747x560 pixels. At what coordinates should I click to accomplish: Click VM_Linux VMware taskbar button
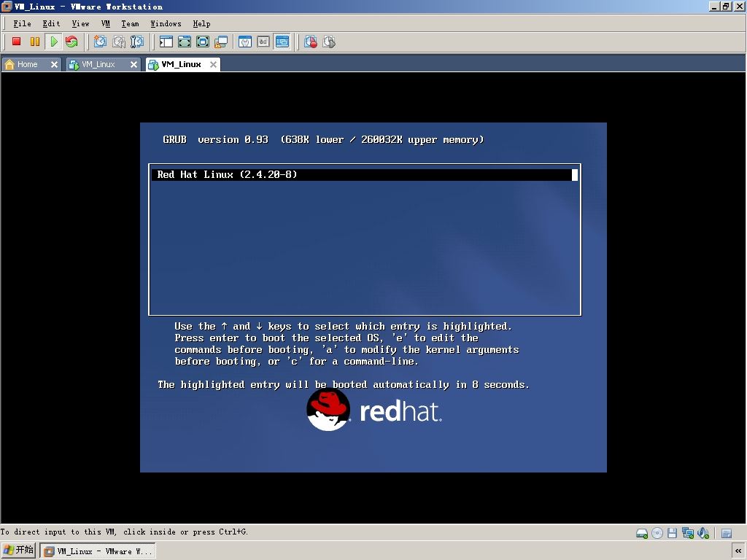(98, 551)
